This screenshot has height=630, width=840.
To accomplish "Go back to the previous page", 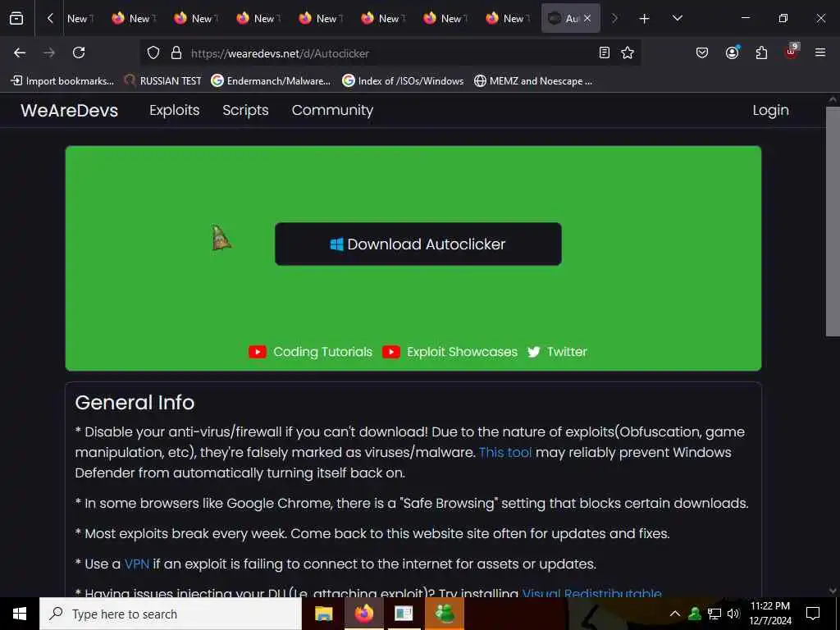I will pos(20,52).
